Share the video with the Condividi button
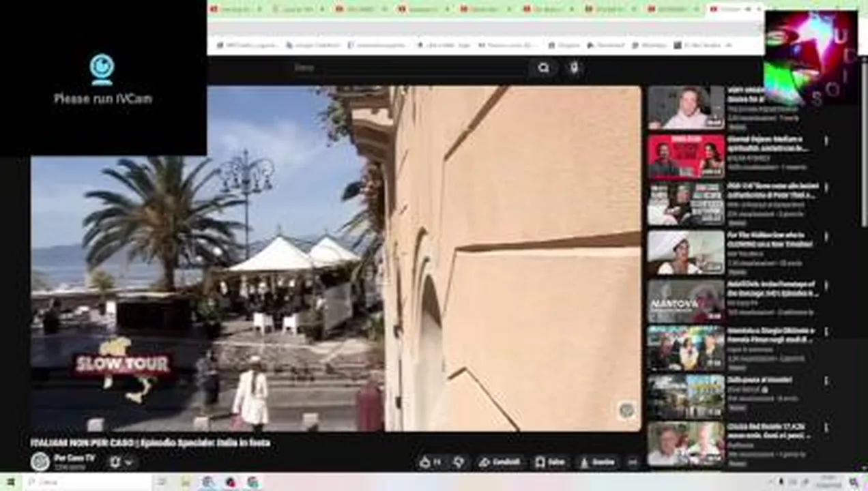 pyautogui.click(x=500, y=462)
